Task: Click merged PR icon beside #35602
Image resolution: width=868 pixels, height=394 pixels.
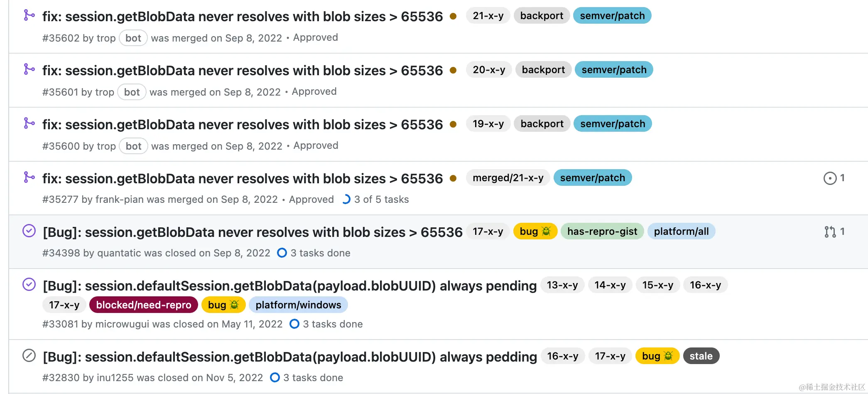Action: (29, 15)
